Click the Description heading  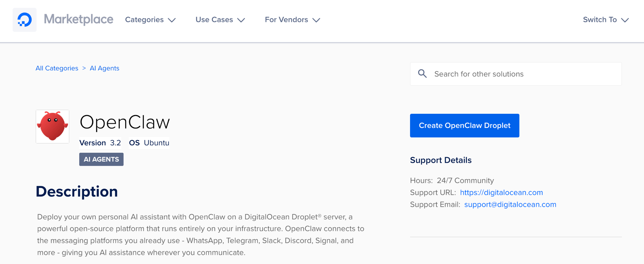(x=77, y=191)
